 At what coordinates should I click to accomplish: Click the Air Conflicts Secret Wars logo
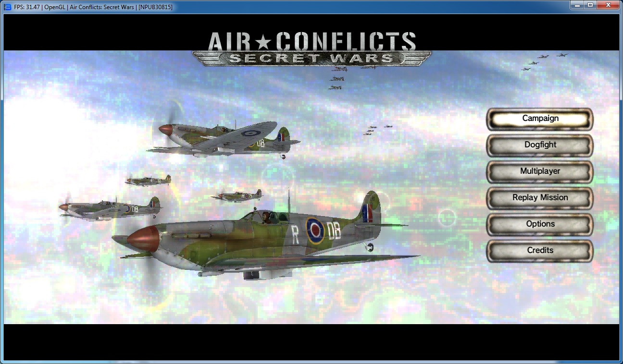[311, 49]
